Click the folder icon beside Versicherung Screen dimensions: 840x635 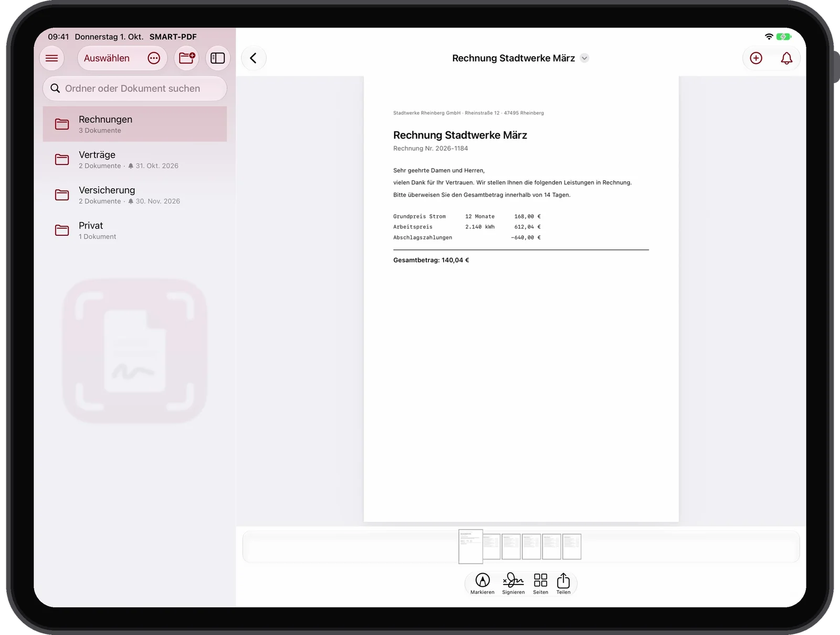click(x=62, y=195)
